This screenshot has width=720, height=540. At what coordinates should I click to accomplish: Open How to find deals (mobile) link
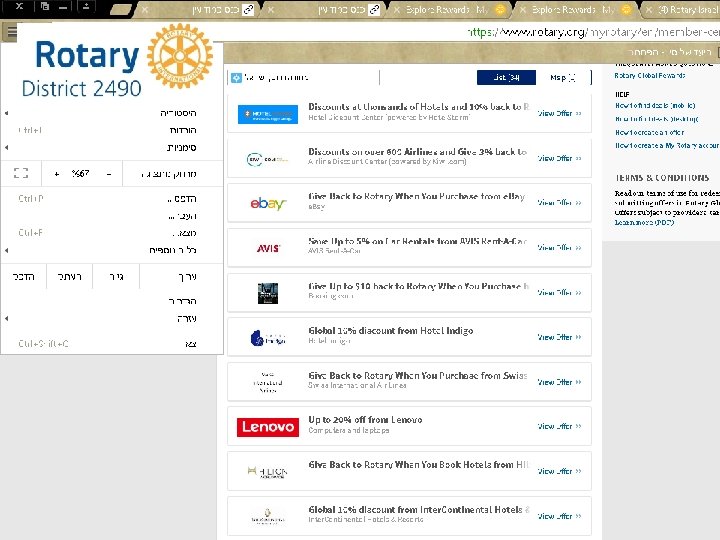click(655, 106)
